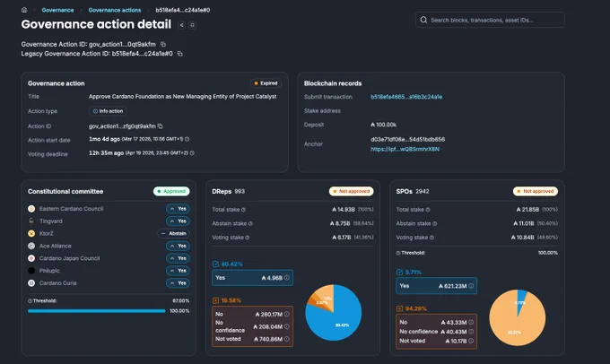
Task: Show info for SPOs Voting stake
Action: (x=431, y=238)
